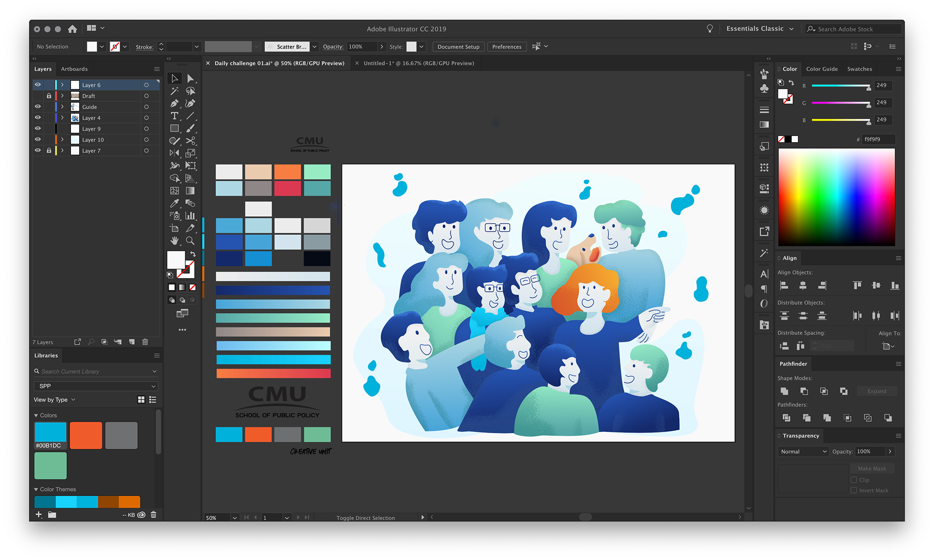Click the Document Setup button
The height and width of the screenshot is (560, 934).
coord(458,47)
